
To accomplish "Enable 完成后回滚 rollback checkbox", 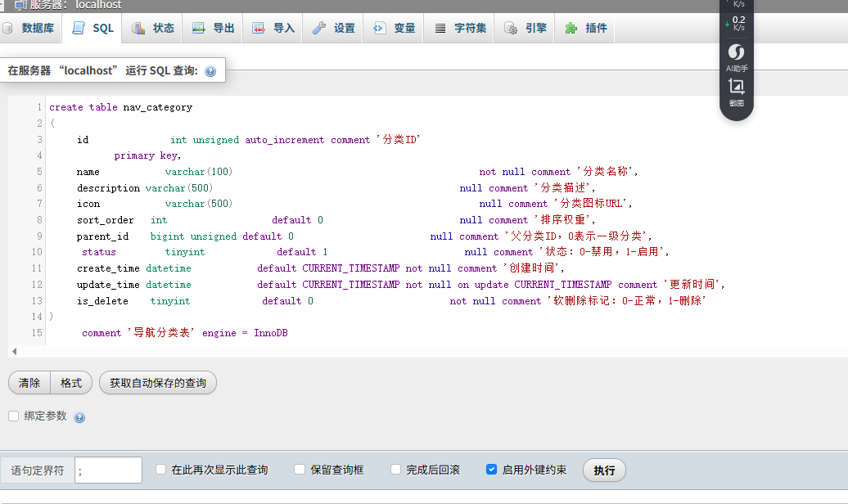I will coord(396,470).
